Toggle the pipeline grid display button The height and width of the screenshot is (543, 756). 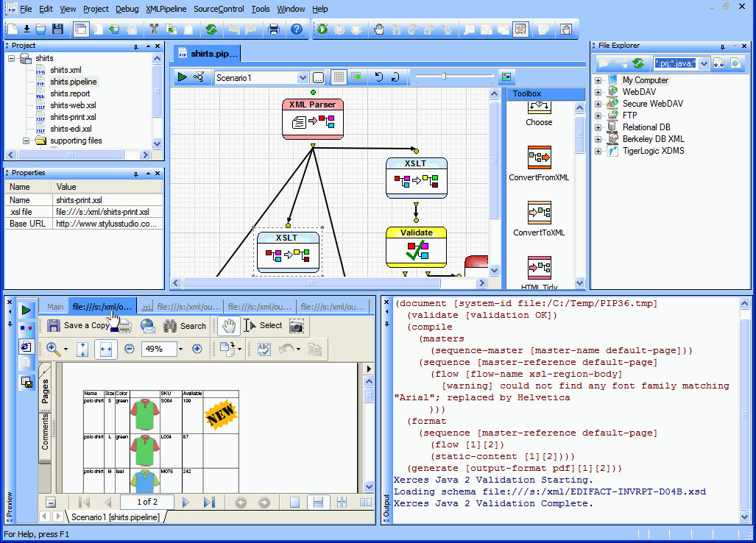click(x=339, y=77)
